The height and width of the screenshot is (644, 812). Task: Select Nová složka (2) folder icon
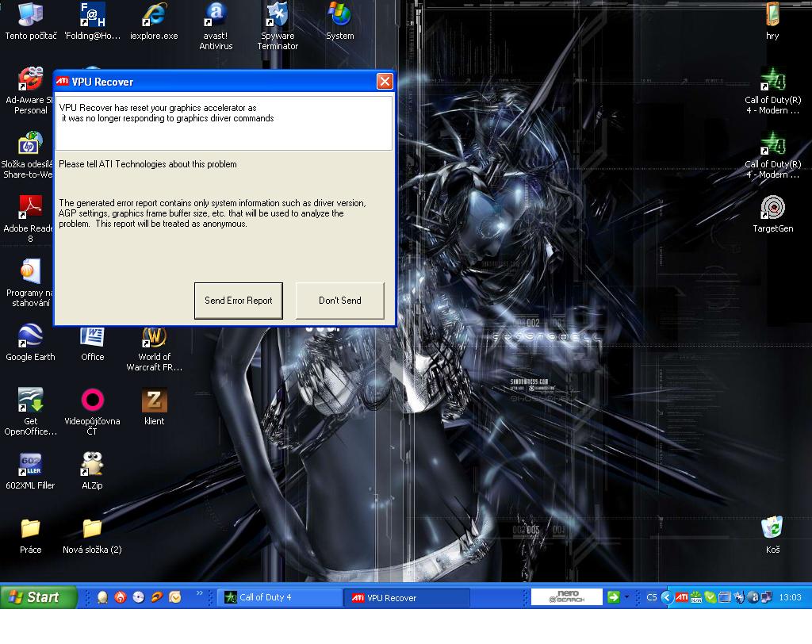[x=92, y=536]
